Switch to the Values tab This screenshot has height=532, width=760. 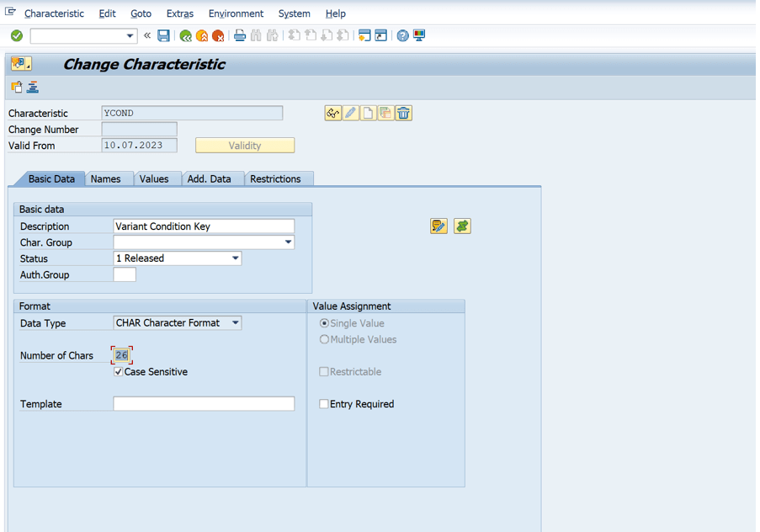click(154, 179)
